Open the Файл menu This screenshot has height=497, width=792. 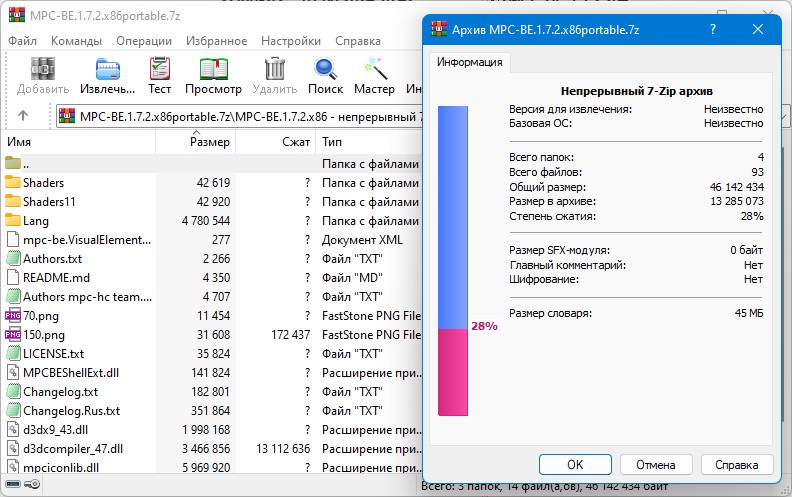point(22,41)
